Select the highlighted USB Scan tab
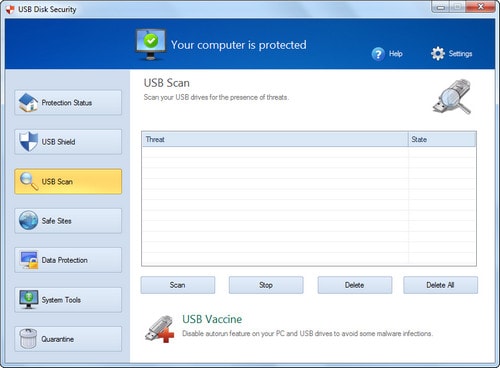The height and width of the screenshot is (368, 500). pyautogui.click(x=68, y=181)
